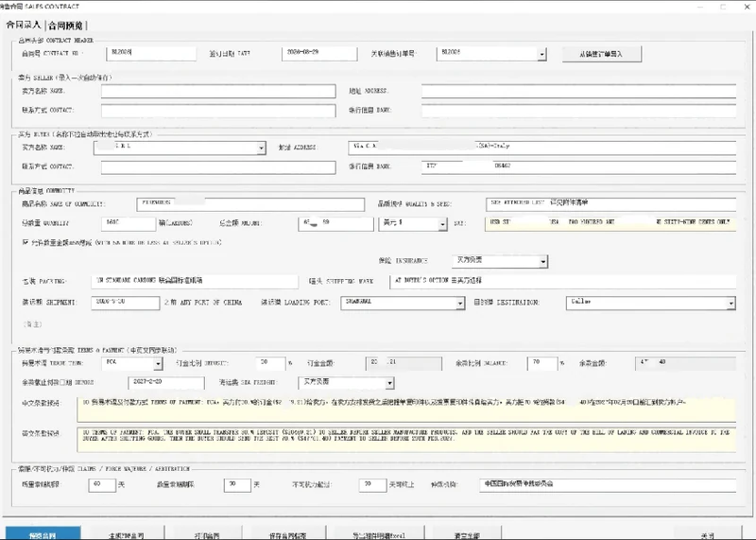Toggle the 5% more-or-less quantity checkbox
Screen dimensions: 756x540
click(26, 242)
